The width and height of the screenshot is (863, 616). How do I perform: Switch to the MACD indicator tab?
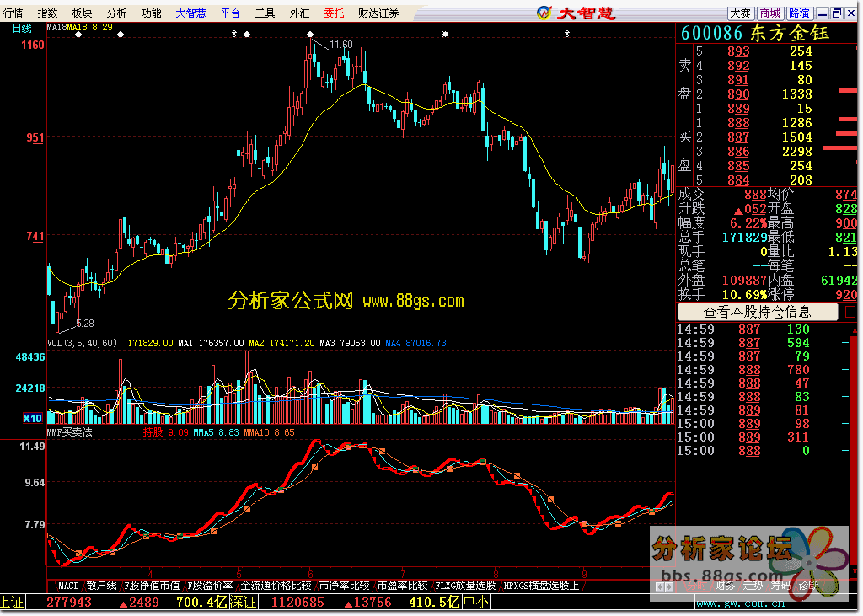point(68,586)
